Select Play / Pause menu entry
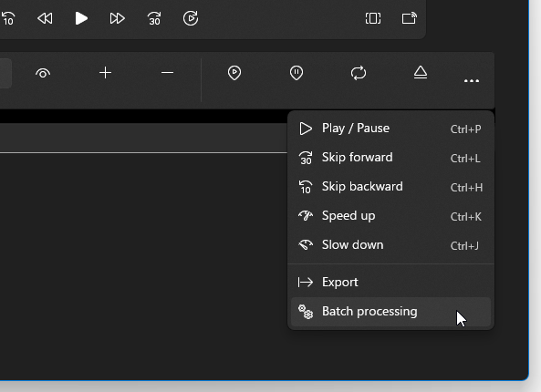The height and width of the screenshot is (392, 541). click(390, 129)
